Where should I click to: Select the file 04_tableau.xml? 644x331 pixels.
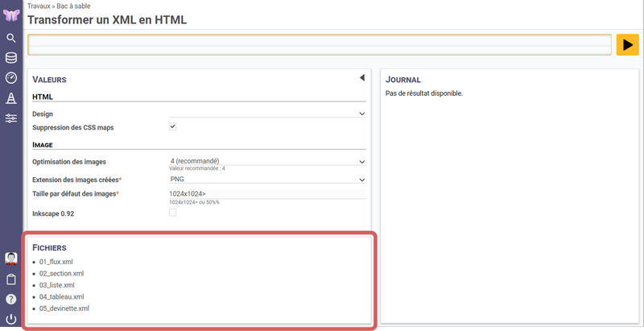coord(62,296)
